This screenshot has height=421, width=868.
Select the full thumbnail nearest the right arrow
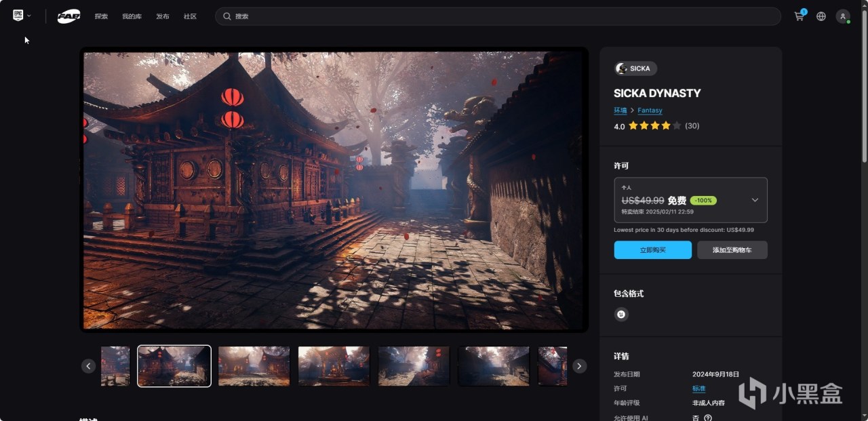[494, 366]
